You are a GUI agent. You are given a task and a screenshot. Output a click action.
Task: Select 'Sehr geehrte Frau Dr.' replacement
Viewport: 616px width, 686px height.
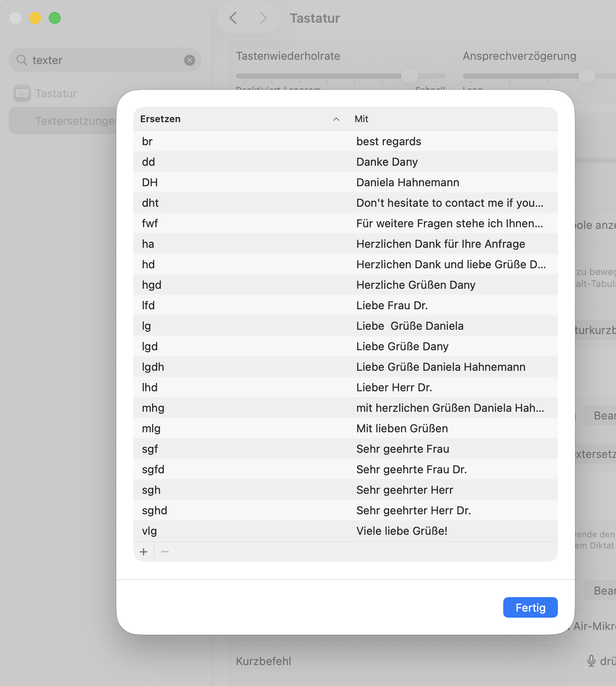(x=411, y=469)
